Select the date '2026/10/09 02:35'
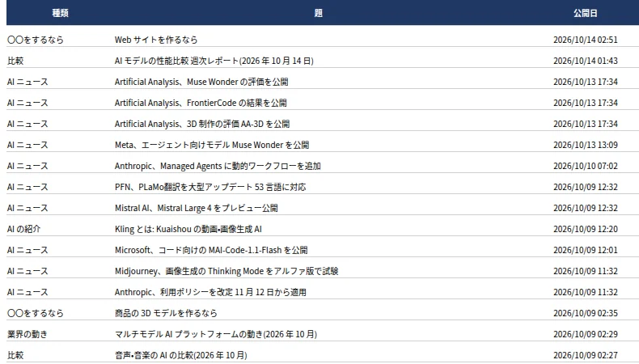This screenshot has height=364, width=639. (585, 314)
